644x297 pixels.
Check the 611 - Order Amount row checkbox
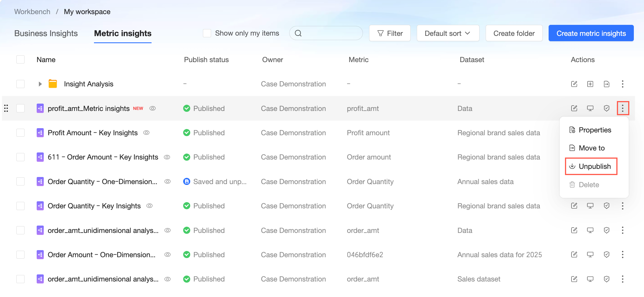click(x=21, y=157)
